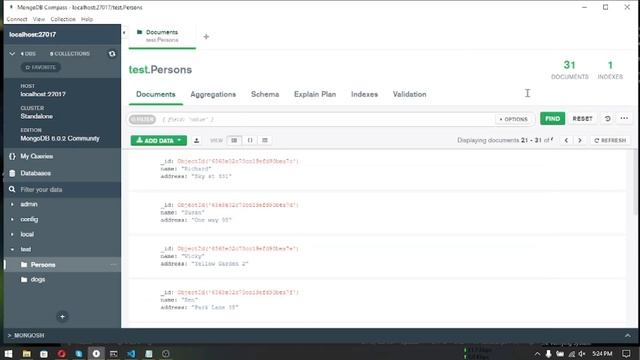This screenshot has height=360, width=640.
Task: Select the Persons collection
Action: (62, 265)
